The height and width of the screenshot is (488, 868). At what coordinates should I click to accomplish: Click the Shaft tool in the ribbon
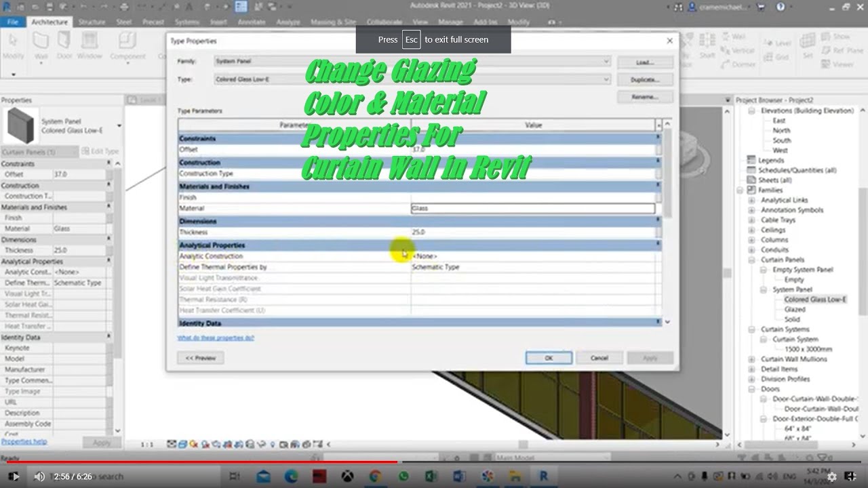click(707, 46)
